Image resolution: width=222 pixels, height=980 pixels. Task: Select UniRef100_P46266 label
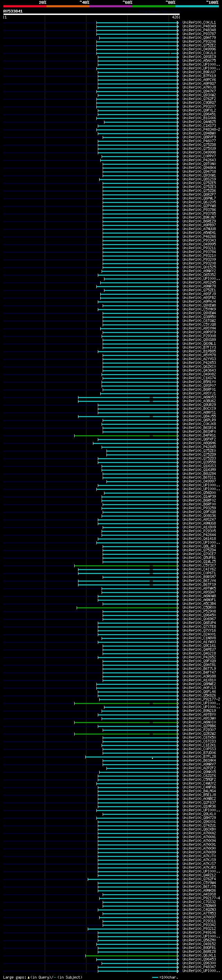(199, 237)
